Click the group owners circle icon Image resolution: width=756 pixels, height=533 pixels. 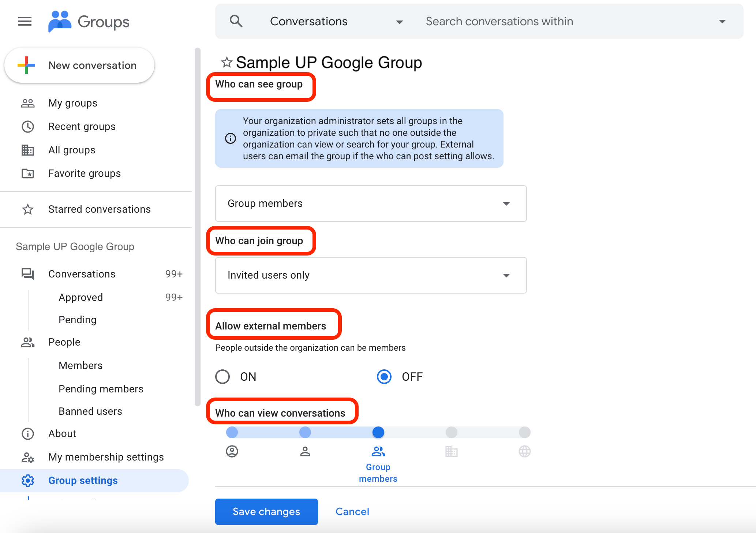(232, 451)
